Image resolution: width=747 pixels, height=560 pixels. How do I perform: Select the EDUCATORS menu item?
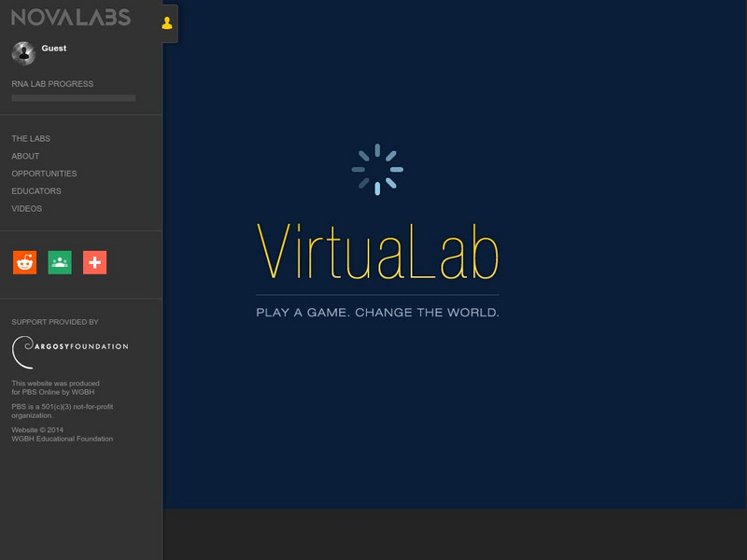[36, 191]
